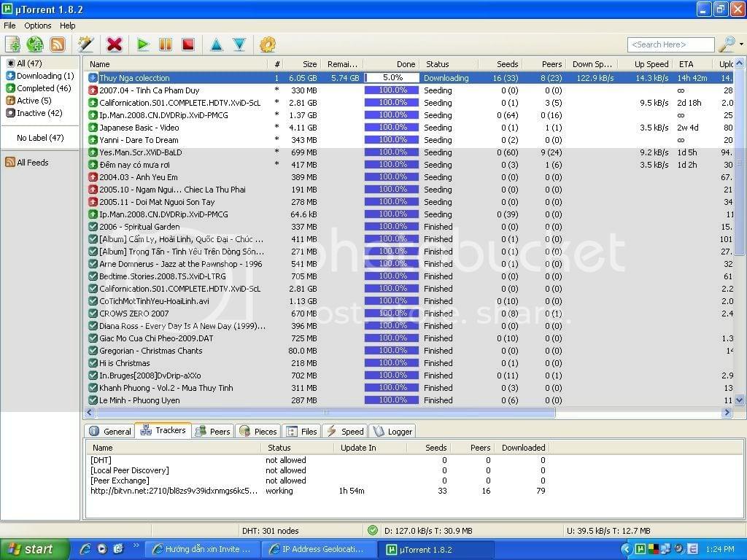
Task: Click the red X Remove torrent icon
Action: (x=115, y=44)
